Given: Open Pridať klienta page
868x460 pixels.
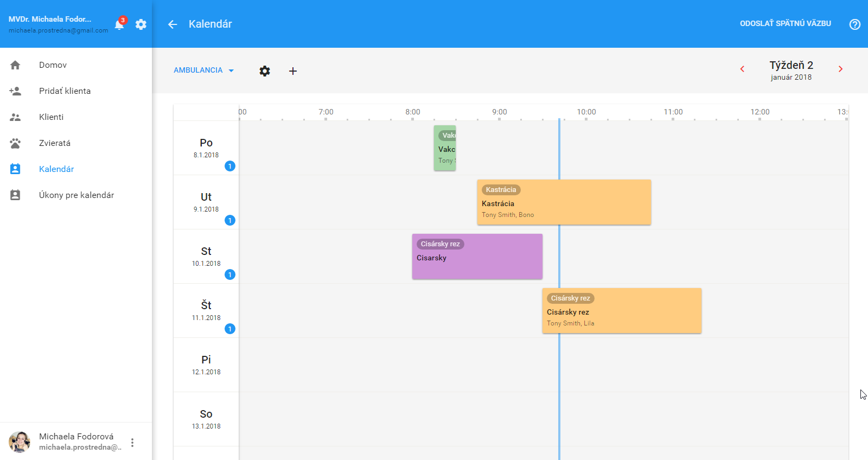Looking at the screenshot, I should 65,91.
